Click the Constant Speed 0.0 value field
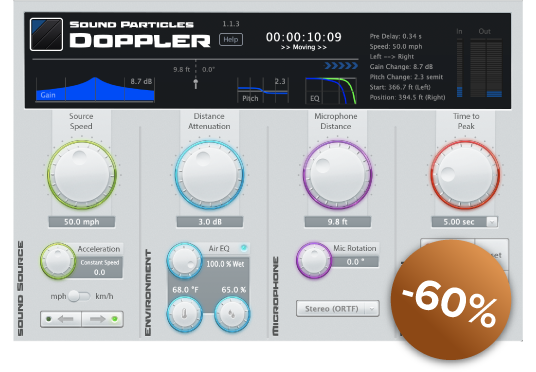Image resolution: width=536 pixels, height=372 pixels. 99,267
